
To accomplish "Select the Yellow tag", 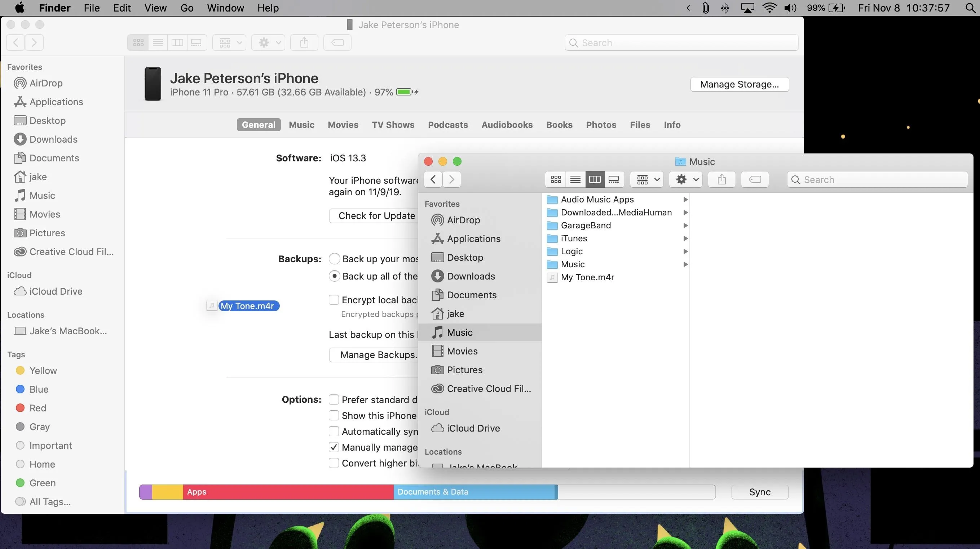I will [36, 371].
